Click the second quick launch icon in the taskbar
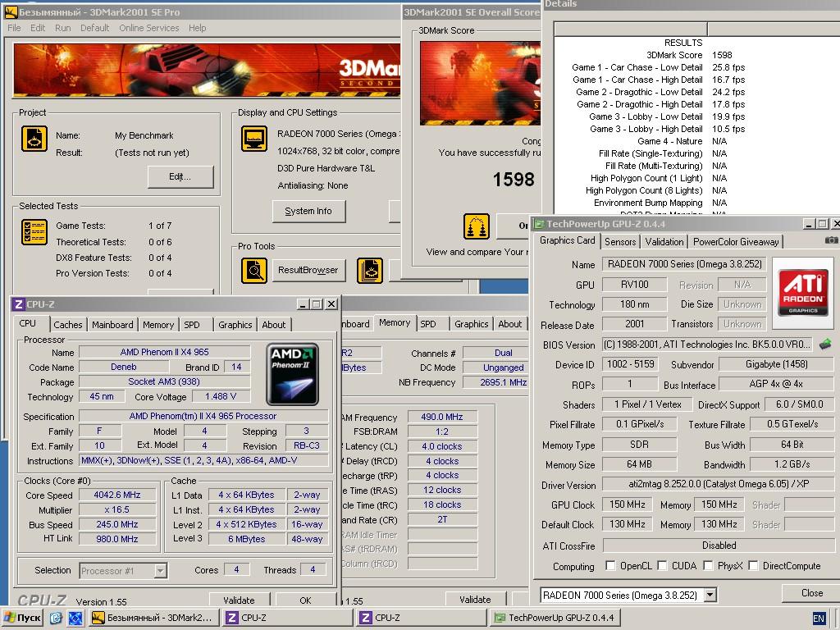Image resolution: width=840 pixels, height=630 pixels. [x=75, y=618]
